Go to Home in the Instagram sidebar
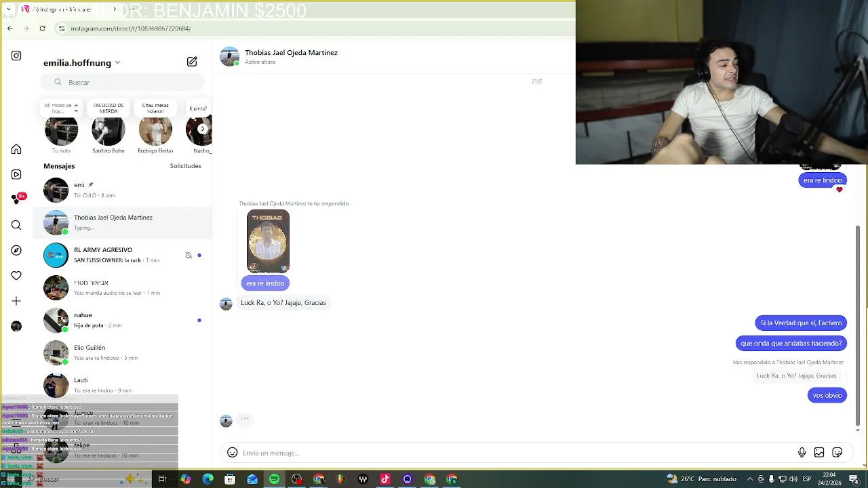Image resolution: width=868 pixels, height=488 pixels. 16,149
